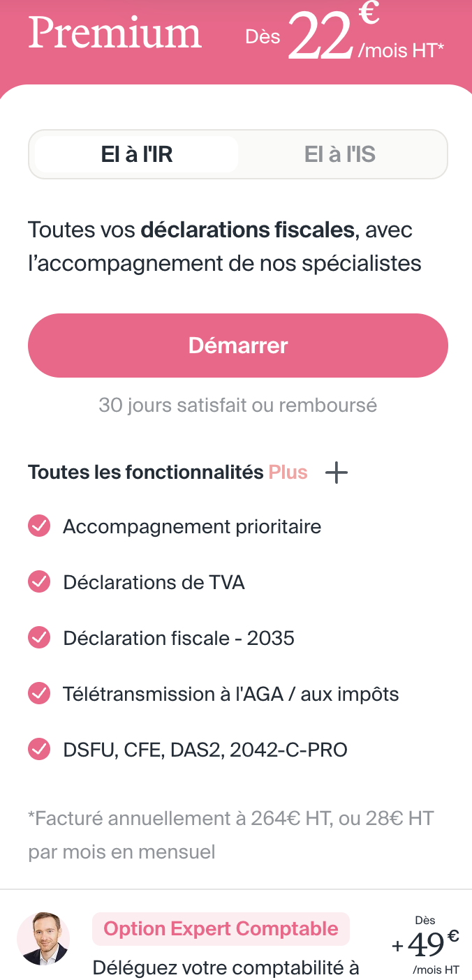Click checkmark icon beside Accompagnement prioritaire

[39, 526]
